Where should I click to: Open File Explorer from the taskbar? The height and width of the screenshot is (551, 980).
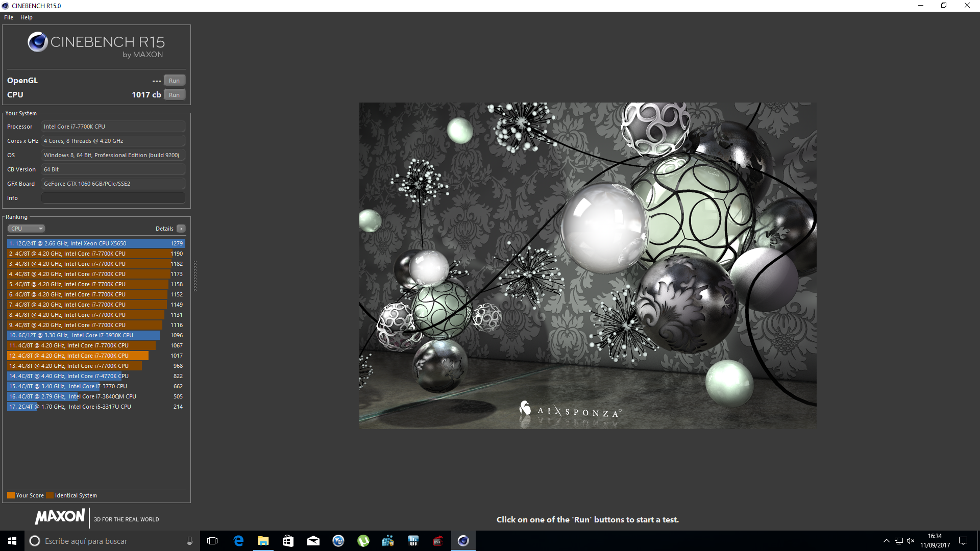click(263, 541)
